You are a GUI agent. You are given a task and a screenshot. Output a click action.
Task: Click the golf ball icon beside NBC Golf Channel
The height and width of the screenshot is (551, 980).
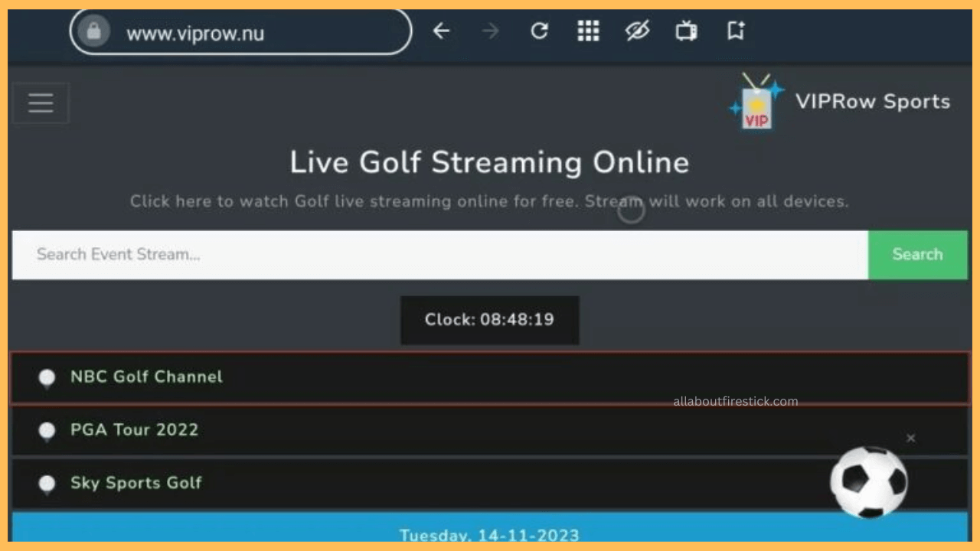coord(47,378)
